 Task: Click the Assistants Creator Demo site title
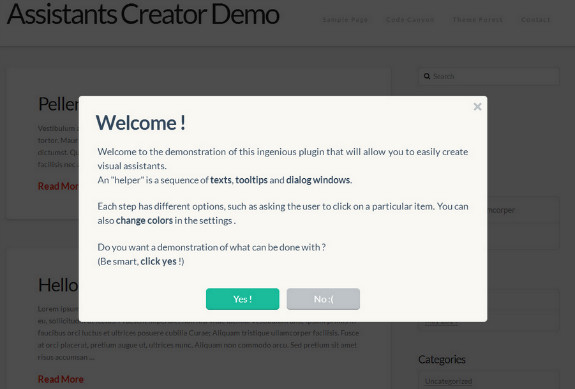(143, 14)
